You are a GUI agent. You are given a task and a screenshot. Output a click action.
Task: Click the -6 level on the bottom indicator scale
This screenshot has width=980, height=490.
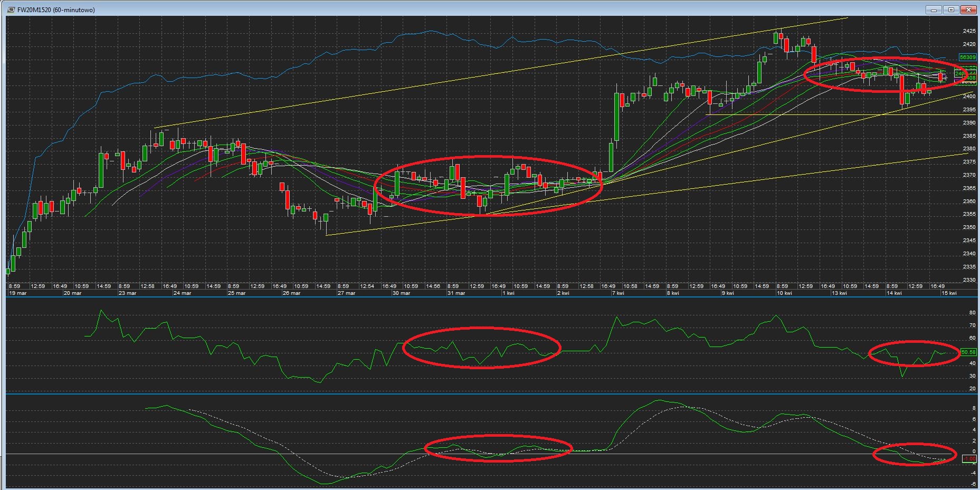click(x=973, y=484)
